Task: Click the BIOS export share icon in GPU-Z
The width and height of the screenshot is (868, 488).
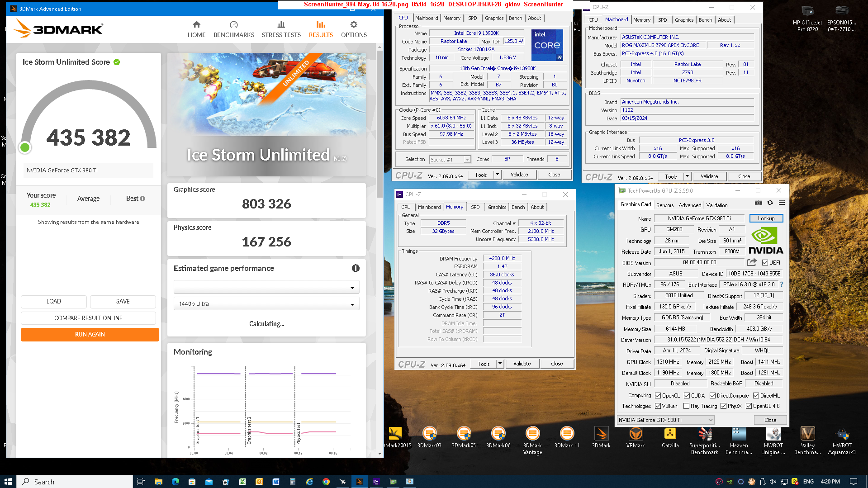Action: coord(752,262)
